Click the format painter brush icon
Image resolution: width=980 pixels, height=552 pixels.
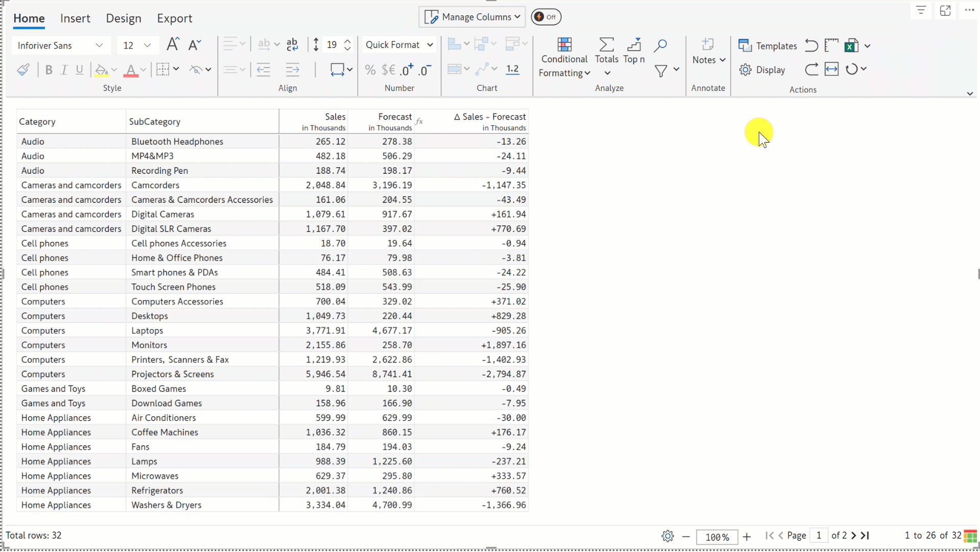pos(23,70)
